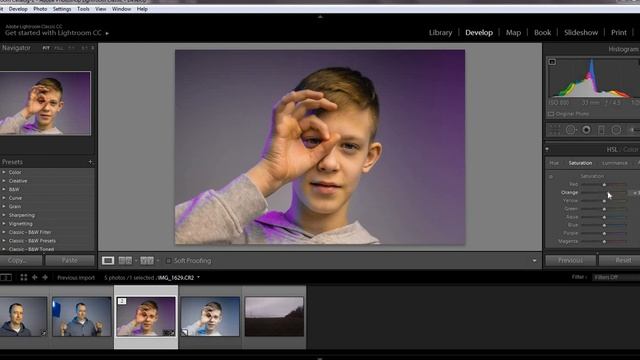Go back with left arrow in filmstrip
Image resolution: width=640 pixels, height=360 pixels.
[x=35, y=278]
